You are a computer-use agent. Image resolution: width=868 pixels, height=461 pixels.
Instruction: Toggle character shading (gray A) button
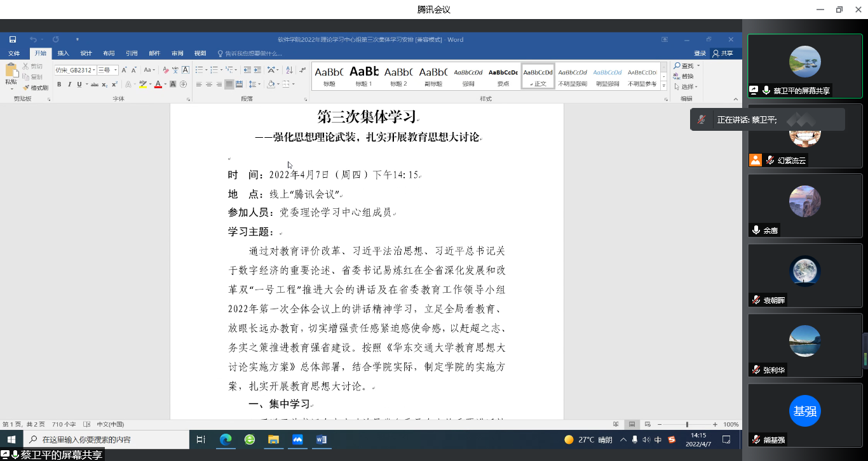(173, 84)
